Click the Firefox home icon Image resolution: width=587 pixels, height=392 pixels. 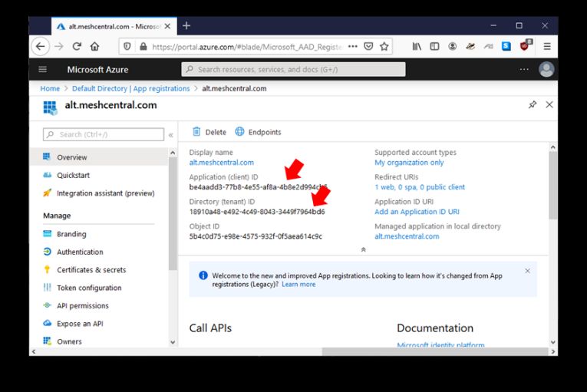(x=94, y=46)
